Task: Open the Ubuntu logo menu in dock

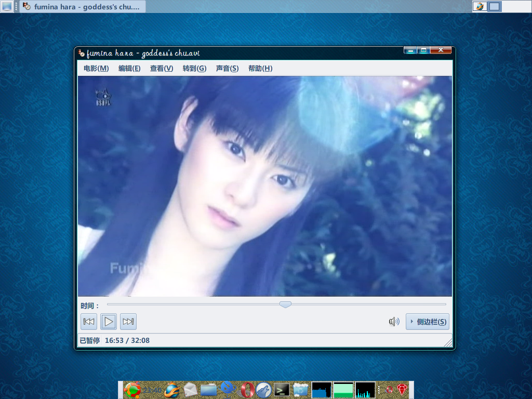Action: tap(131, 390)
